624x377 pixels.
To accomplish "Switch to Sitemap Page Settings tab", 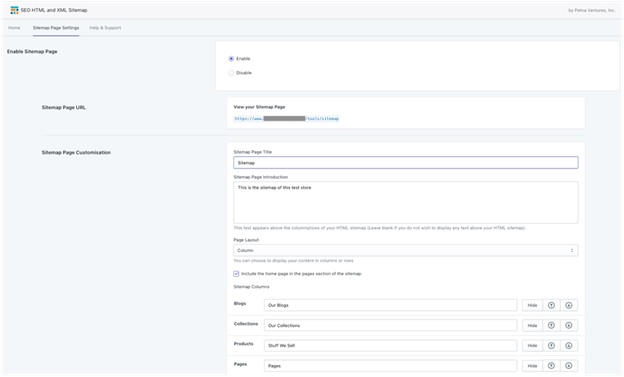I will click(56, 28).
